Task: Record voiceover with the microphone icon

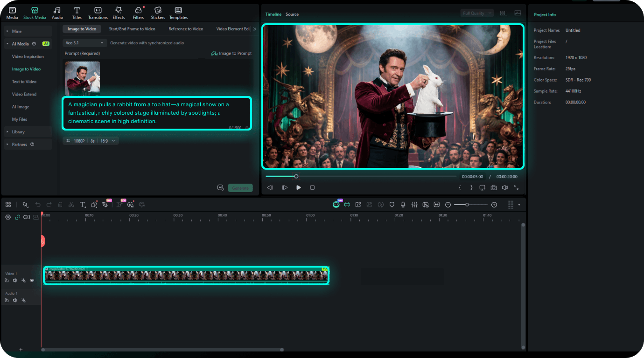Action: pyautogui.click(x=403, y=205)
